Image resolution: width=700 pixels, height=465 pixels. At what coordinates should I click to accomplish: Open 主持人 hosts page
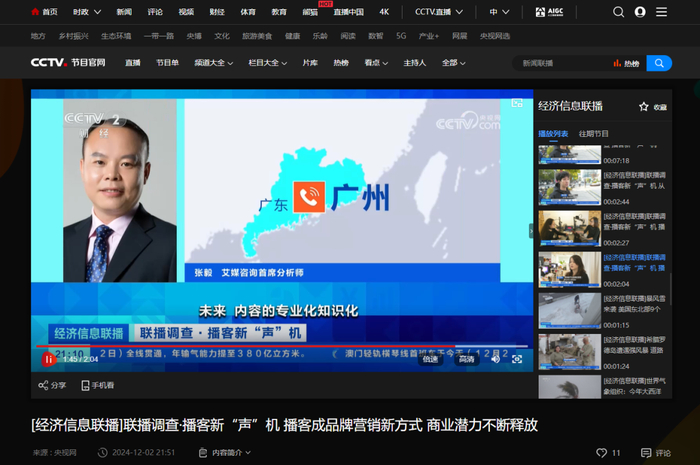(415, 63)
